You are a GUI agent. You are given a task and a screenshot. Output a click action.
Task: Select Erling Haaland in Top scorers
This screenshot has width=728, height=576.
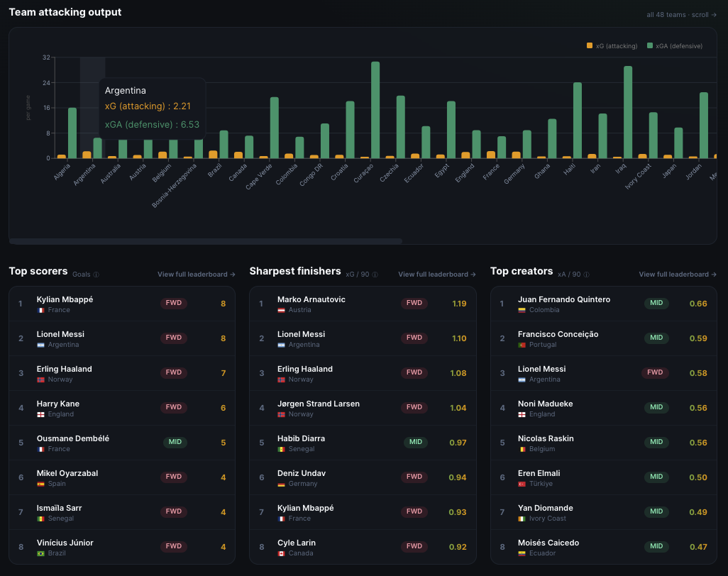[64, 369]
